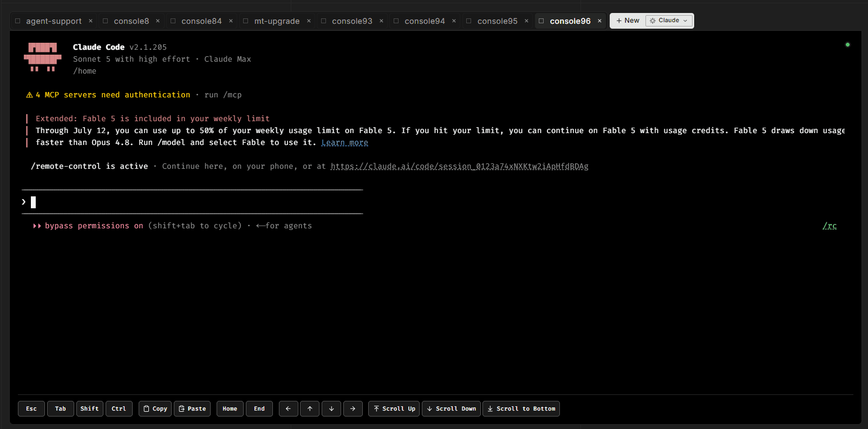Viewport: 868px width, 429px height.
Task: Click the square icon on mt-upgrade tab
Action: coord(246,21)
